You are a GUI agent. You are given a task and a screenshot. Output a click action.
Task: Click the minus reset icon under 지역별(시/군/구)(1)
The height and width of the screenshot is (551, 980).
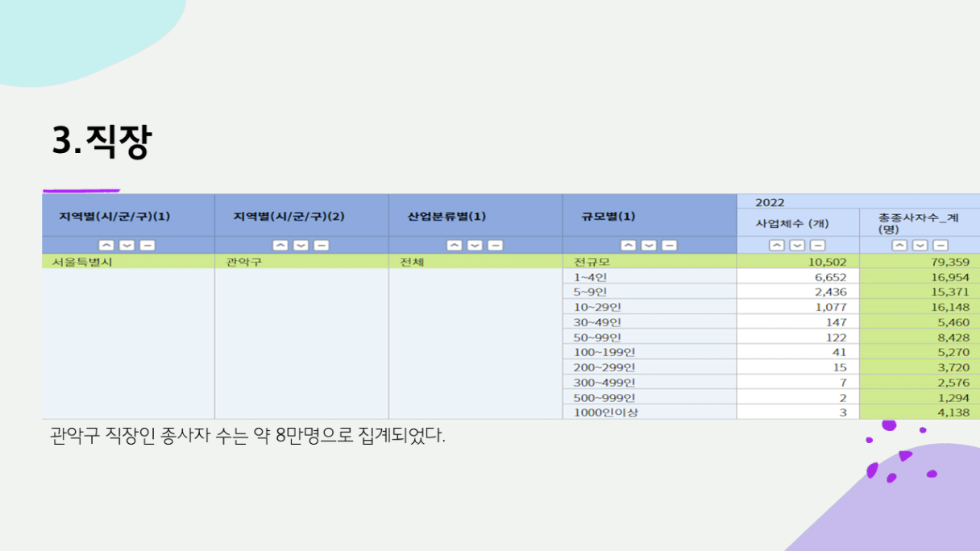(147, 246)
